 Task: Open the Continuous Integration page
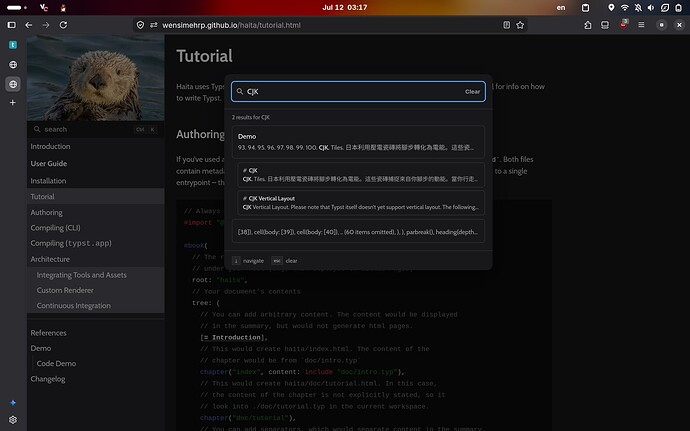pyautogui.click(x=73, y=306)
